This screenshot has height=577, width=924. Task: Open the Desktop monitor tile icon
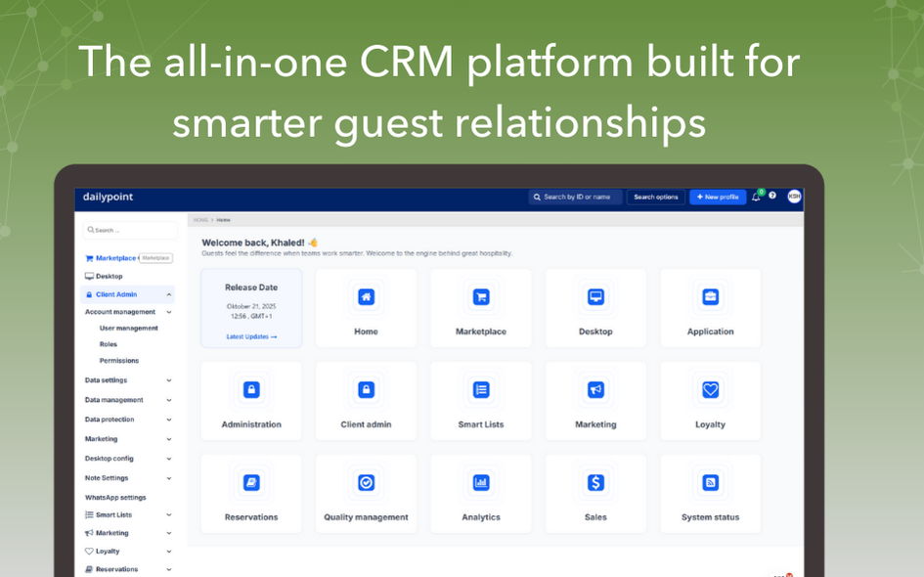[x=595, y=297]
